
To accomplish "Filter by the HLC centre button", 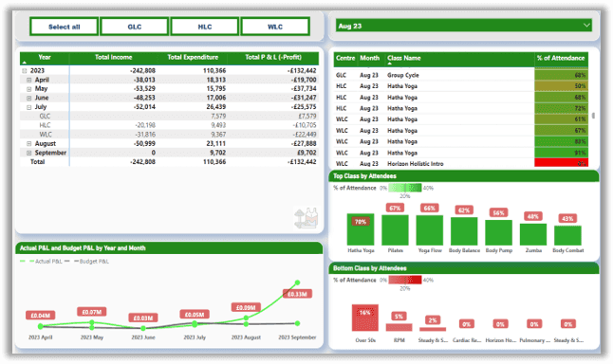I will click(205, 27).
